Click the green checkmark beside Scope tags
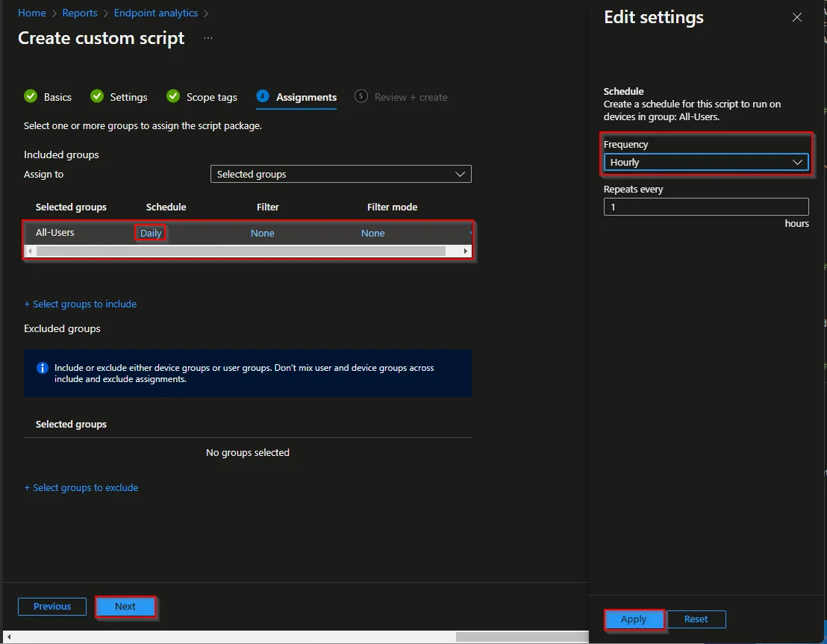 173,96
